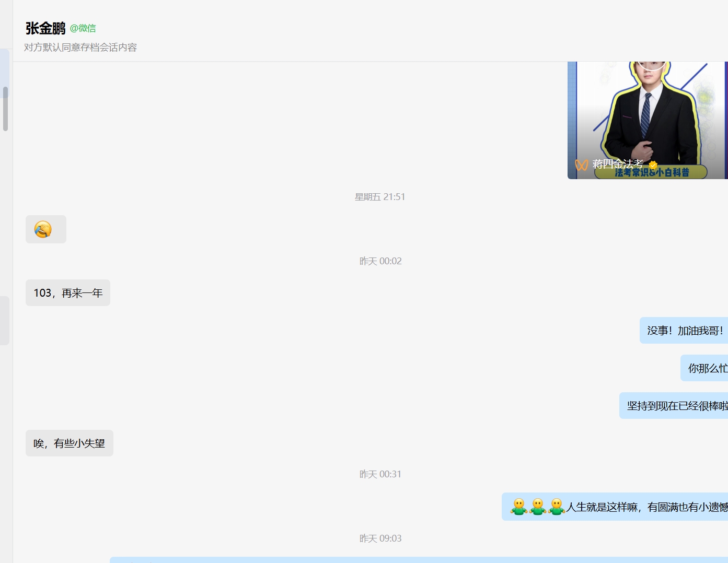
Task: Click the laughing-crying emoji message
Action: point(45,229)
